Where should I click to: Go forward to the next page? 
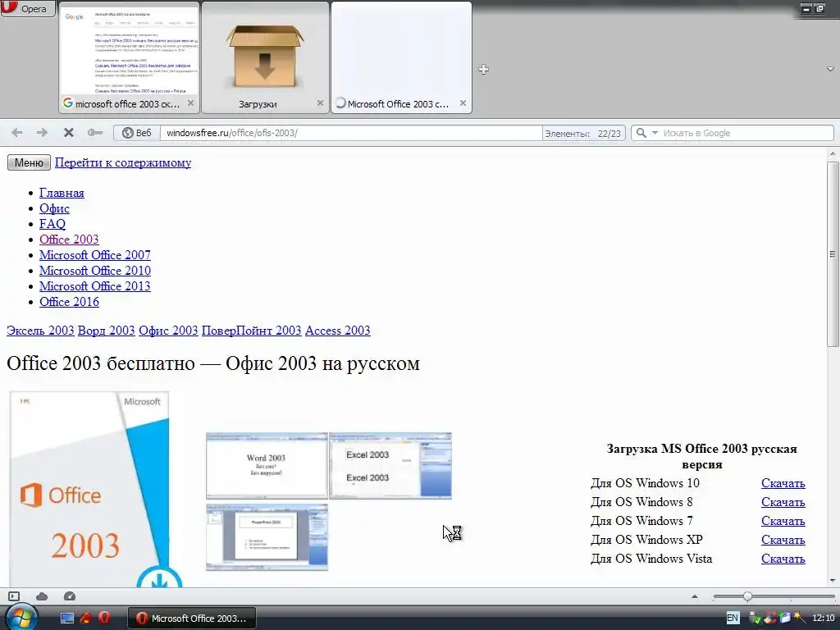(x=42, y=132)
